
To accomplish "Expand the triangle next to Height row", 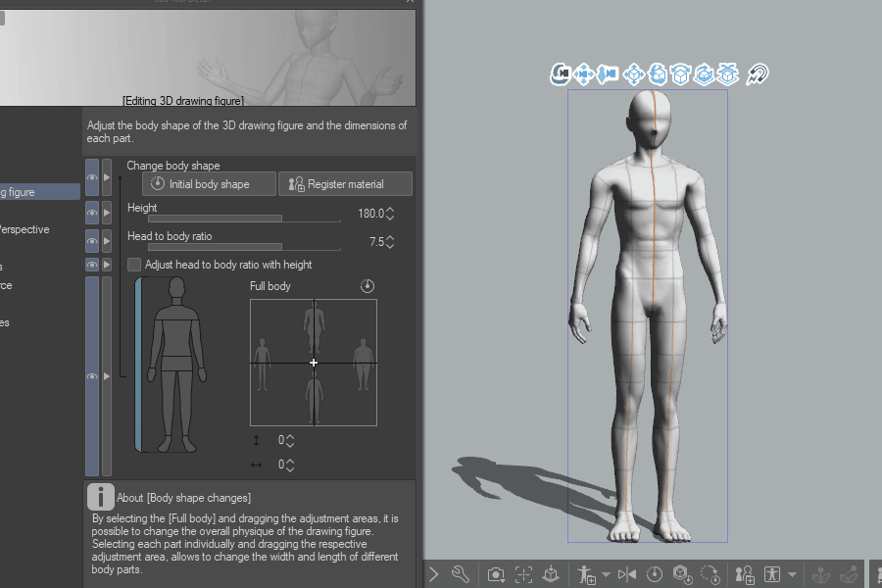I will [x=106, y=214].
